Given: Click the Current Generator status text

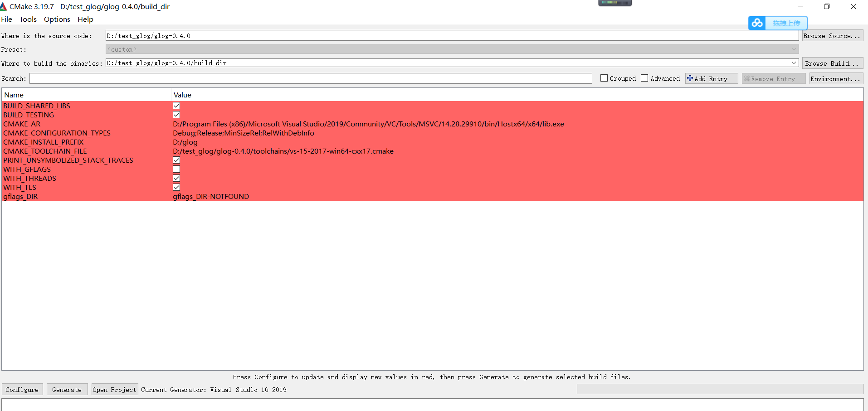Looking at the screenshot, I should (x=214, y=390).
